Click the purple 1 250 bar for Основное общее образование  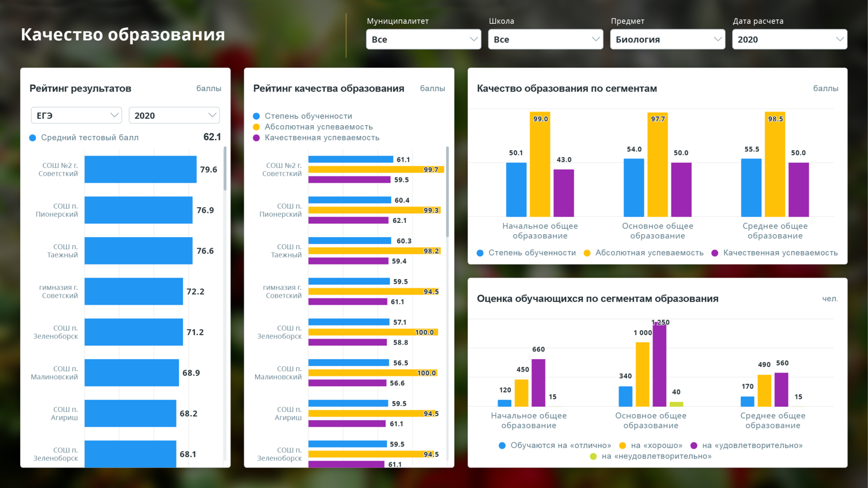pos(659,365)
